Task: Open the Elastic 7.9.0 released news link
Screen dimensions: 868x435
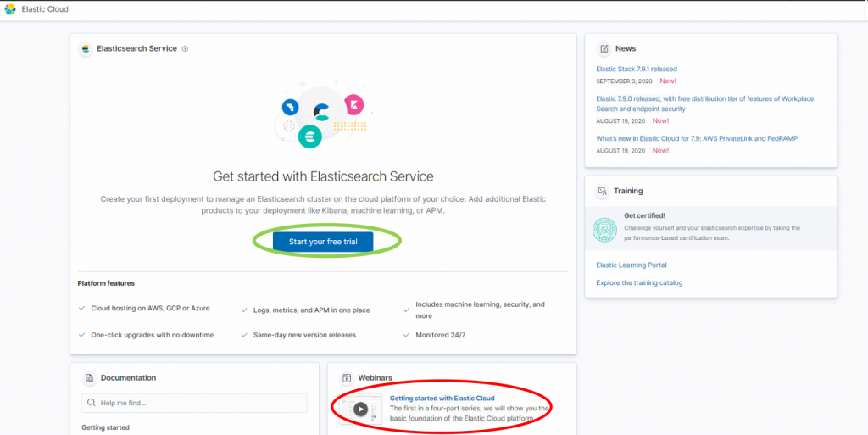Action: (x=704, y=104)
